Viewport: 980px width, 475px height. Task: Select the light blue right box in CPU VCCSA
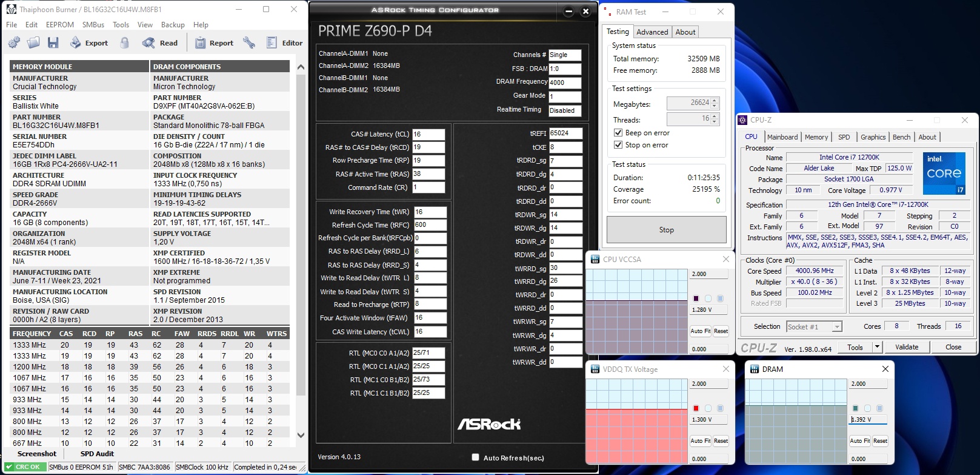coord(720,298)
